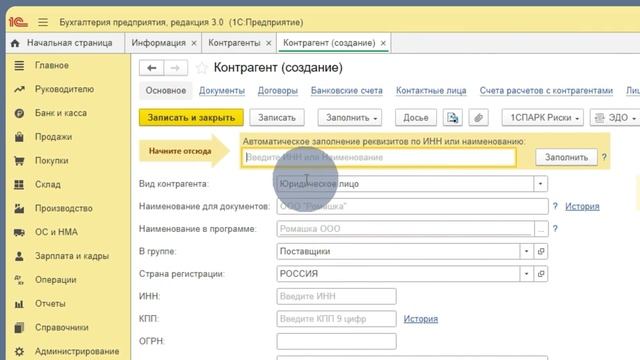Open Склад section in sidebar

click(47, 184)
